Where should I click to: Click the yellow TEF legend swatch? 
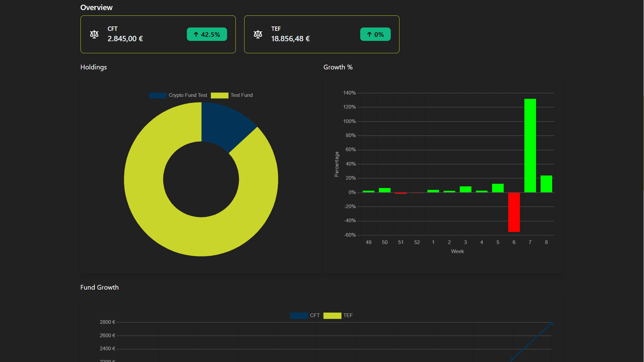(332, 316)
